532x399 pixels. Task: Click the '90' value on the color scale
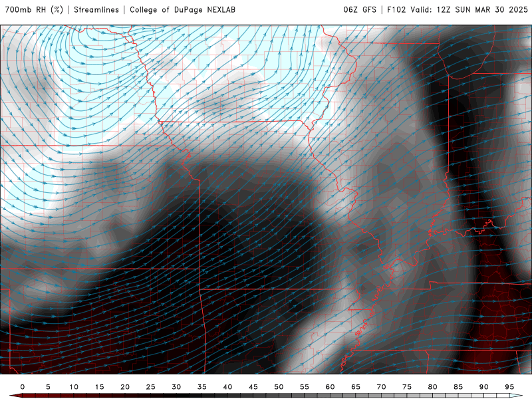484,387
